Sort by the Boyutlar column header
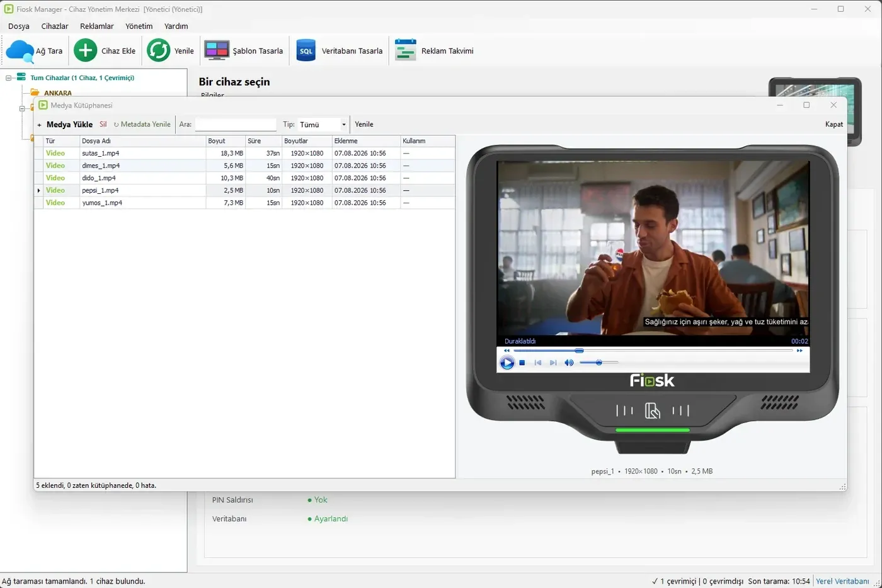The image size is (882, 588). pos(307,141)
